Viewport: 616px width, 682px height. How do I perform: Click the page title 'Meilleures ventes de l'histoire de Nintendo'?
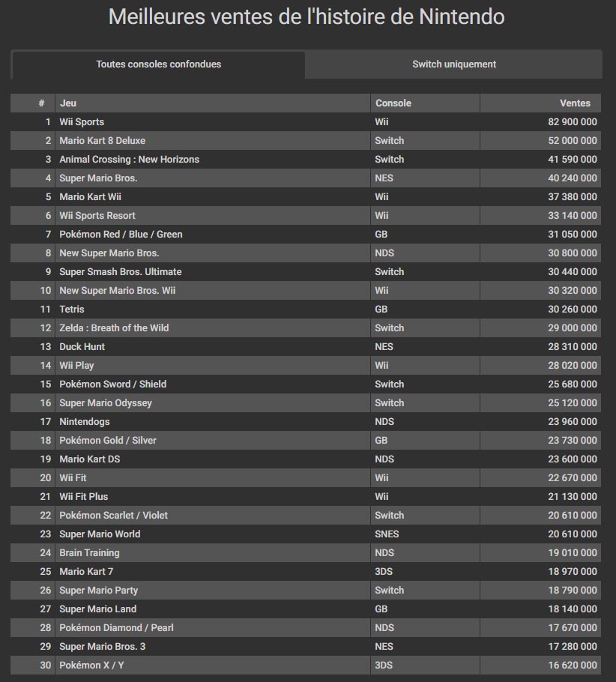point(307,17)
